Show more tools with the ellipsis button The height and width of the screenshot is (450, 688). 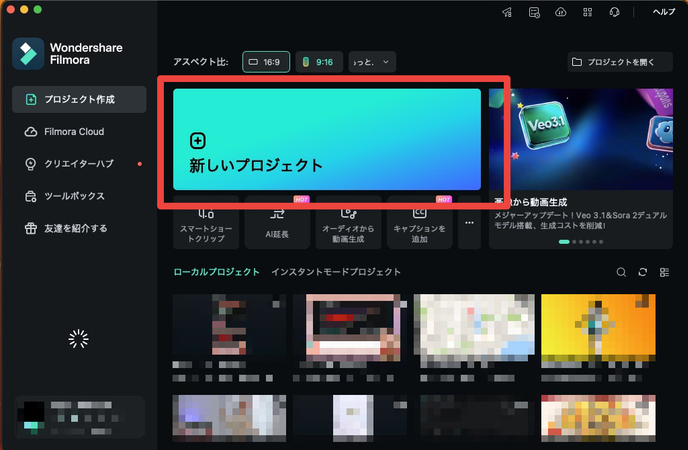[x=469, y=223]
